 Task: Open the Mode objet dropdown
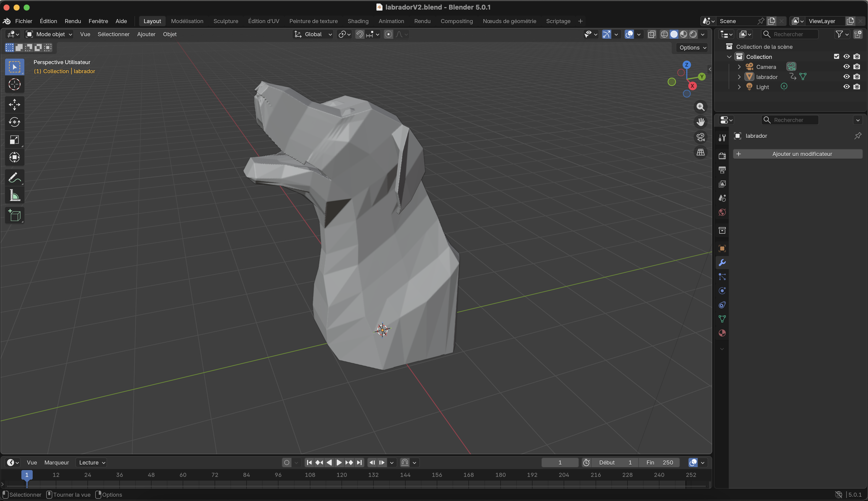(x=50, y=34)
